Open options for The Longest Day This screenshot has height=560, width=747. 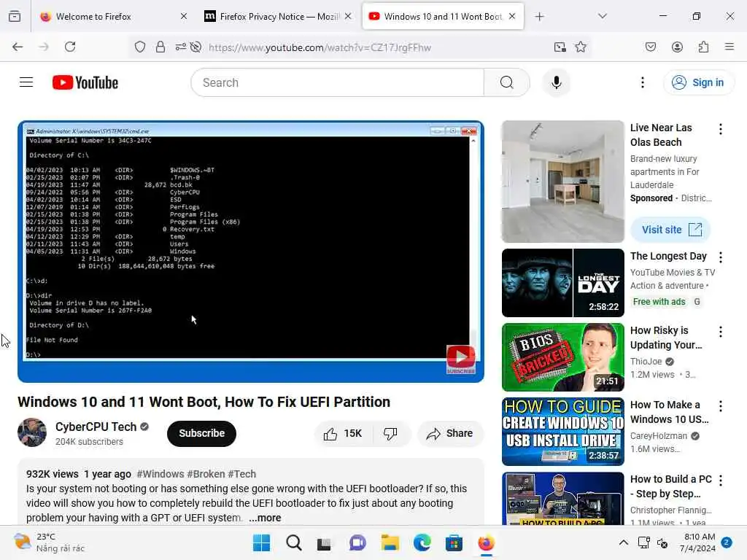pyautogui.click(x=720, y=257)
